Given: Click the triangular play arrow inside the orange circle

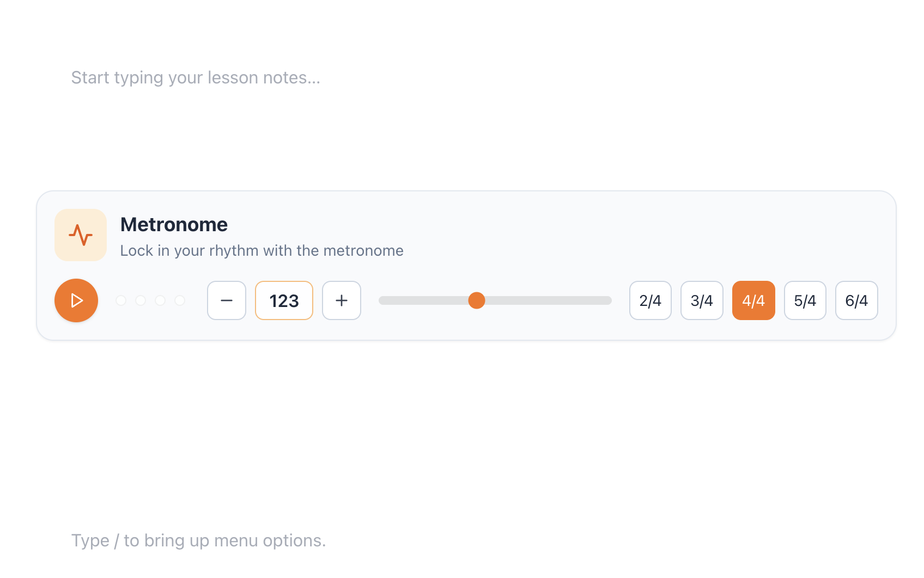Looking at the screenshot, I should 76,300.
